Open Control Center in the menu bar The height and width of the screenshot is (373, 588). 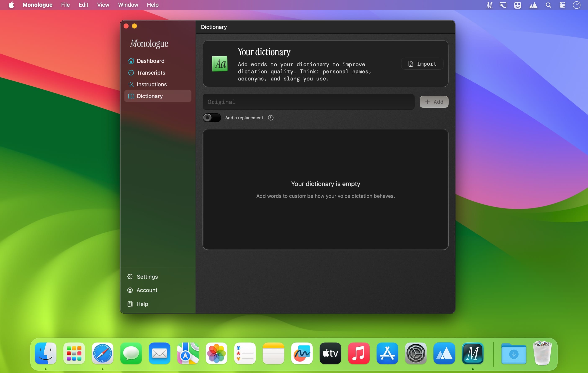pyautogui.click(x=562, y=5)
